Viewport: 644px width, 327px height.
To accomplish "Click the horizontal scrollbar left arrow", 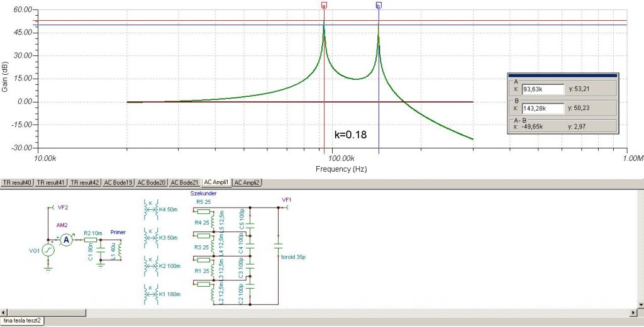I will pos(4,313).
